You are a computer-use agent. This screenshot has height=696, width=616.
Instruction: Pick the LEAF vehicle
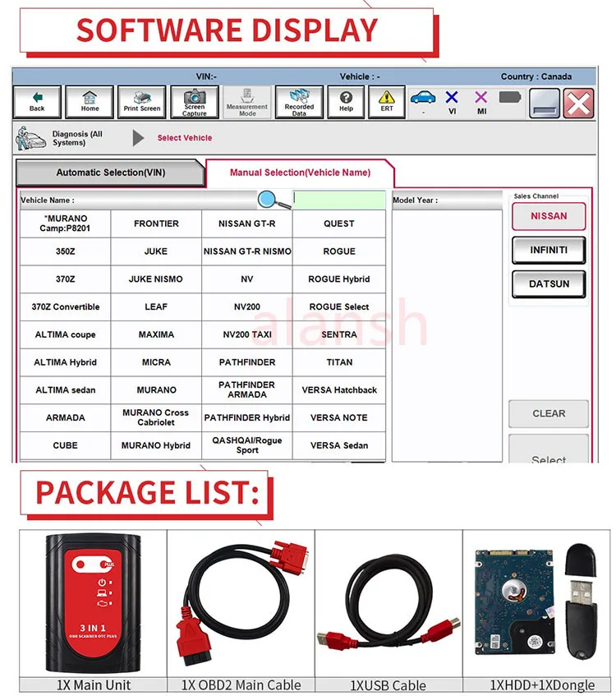coord(156,307)
